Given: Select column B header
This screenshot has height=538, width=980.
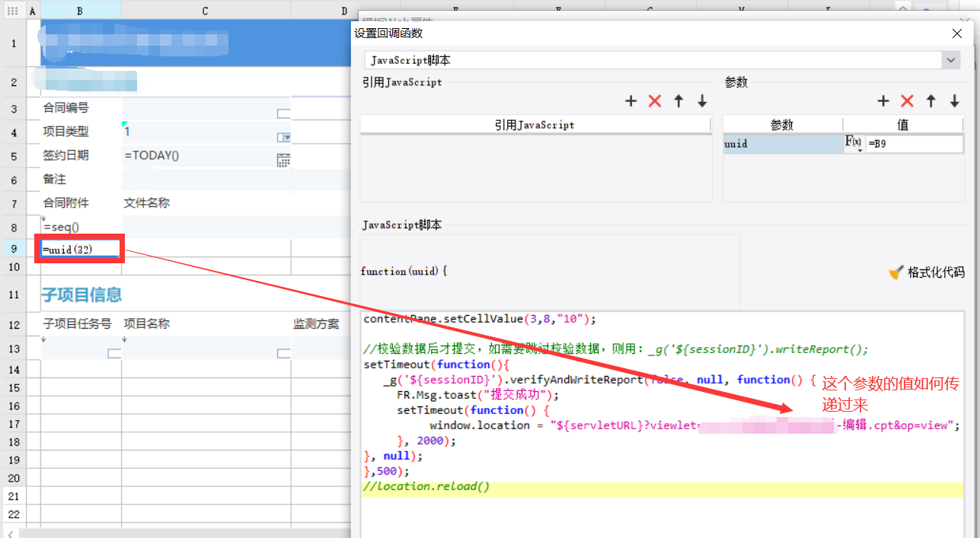Looking at the screenshot, I should coord(81,11).
